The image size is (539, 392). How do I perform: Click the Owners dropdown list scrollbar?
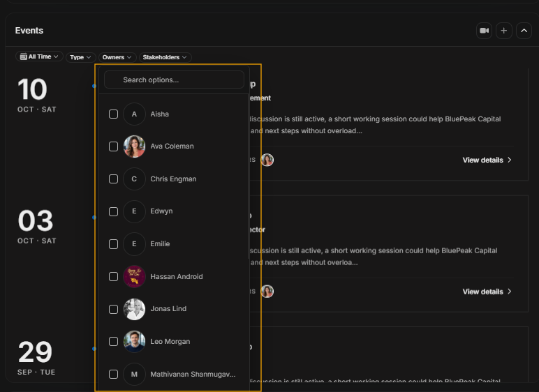tap(248, 176)
